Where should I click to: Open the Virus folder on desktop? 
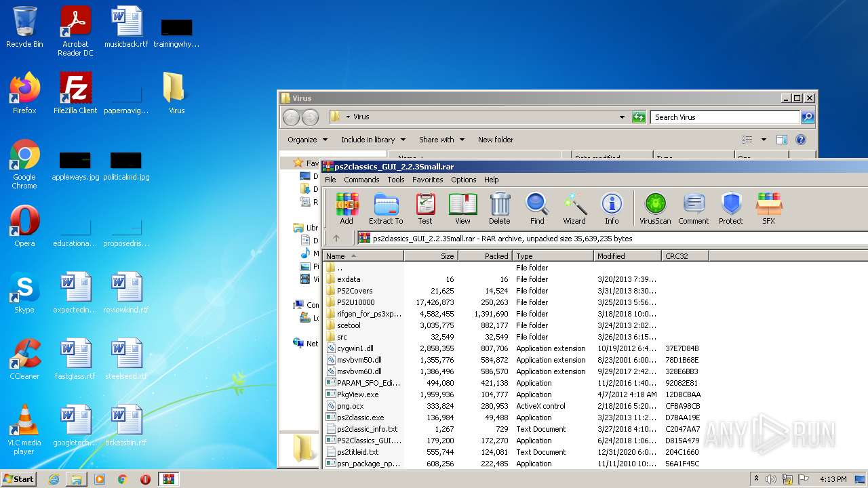[176, 93]
